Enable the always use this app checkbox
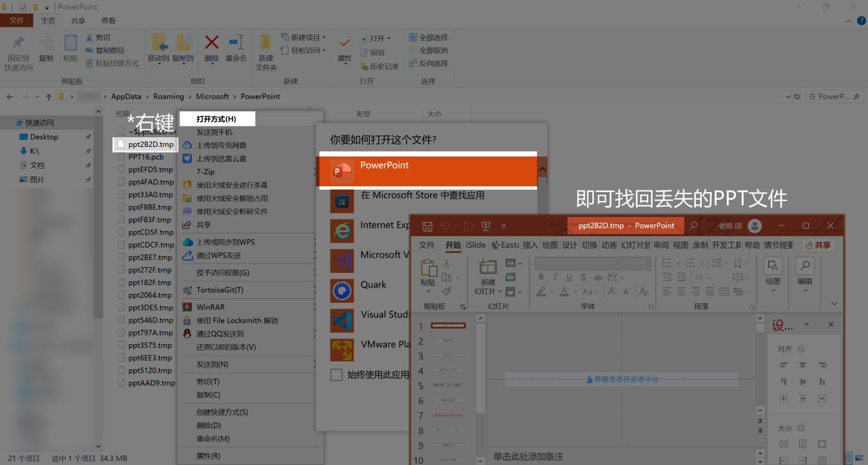This screenshot has width=868, height=465. (336, 375)
